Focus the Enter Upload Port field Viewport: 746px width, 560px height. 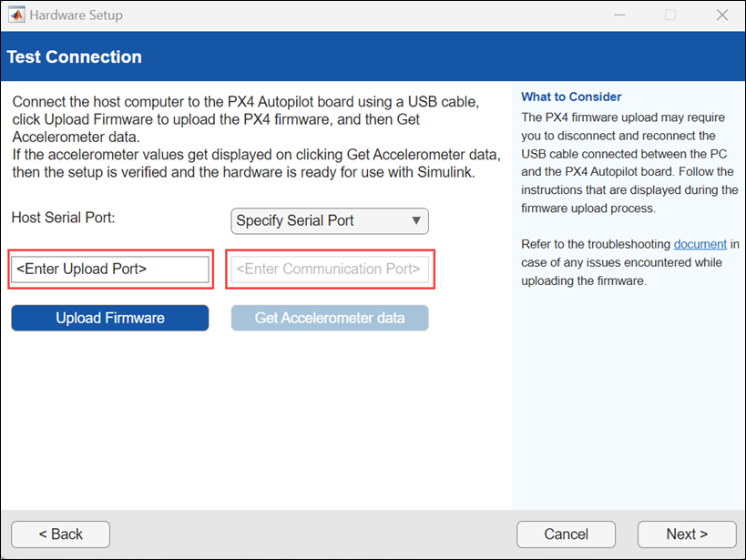[x=110, y=269]
